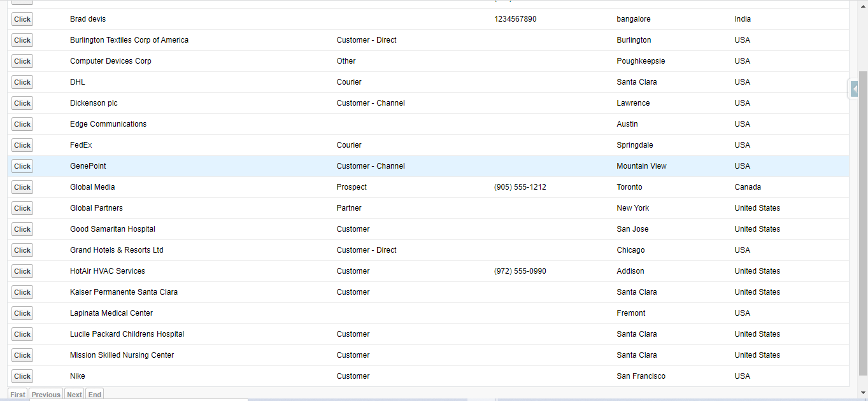Click the Springdale city cell

(x=635, y=145)
